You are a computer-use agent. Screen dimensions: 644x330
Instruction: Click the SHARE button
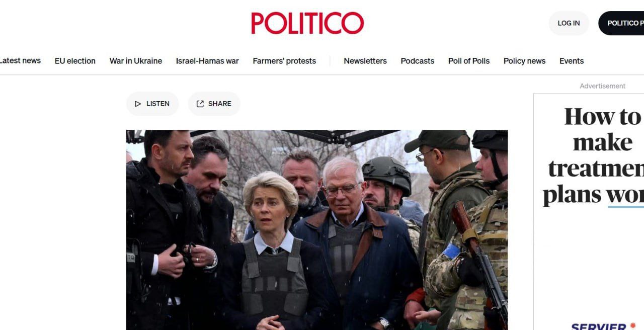point(214,104)
